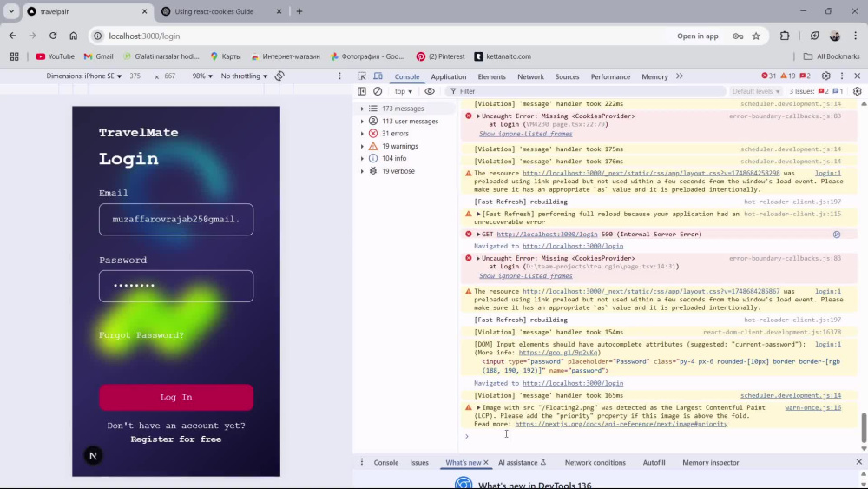Expand the 104 info group

tap(363, 158)
